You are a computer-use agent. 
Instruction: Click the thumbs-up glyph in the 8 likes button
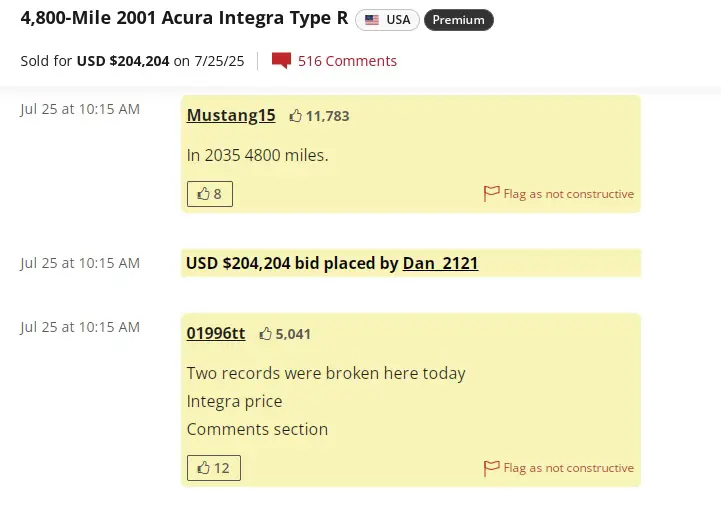(x=203, y=194)
